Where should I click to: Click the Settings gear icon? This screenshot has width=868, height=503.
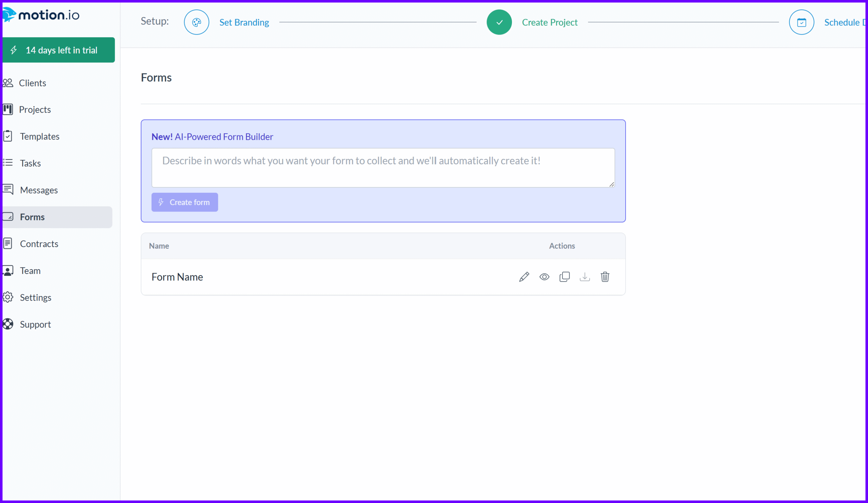coord(8,297)
